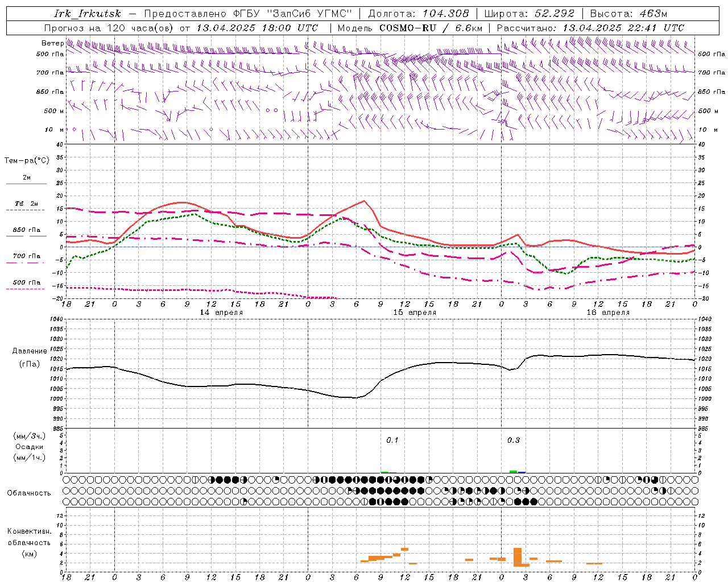Click the Осадки precipitation label

click(x=30, y=447)
